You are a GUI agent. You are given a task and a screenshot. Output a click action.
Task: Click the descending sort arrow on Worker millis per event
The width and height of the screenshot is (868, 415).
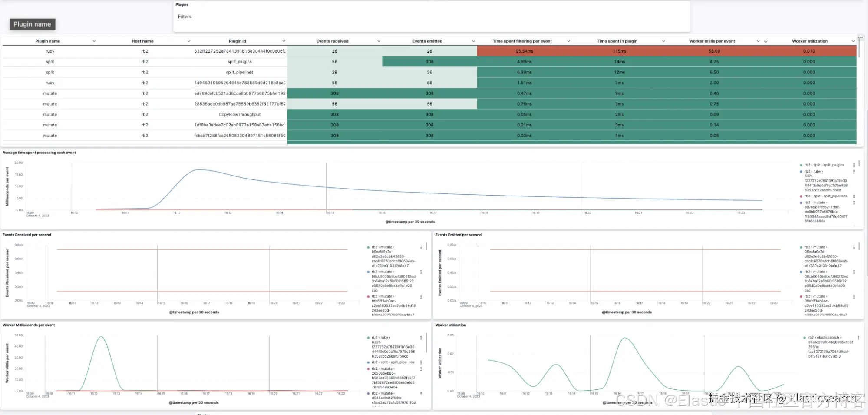[766, 41]
